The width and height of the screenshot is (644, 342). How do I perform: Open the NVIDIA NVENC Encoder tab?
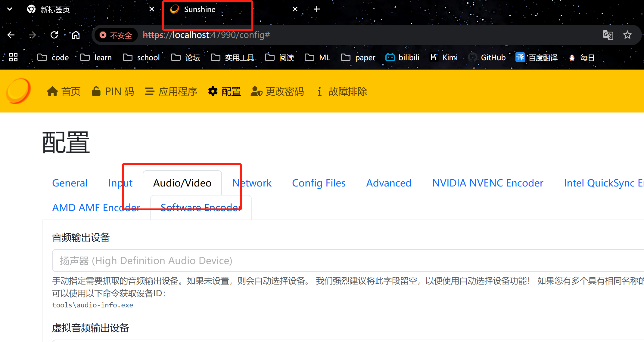tap(488, 183)
